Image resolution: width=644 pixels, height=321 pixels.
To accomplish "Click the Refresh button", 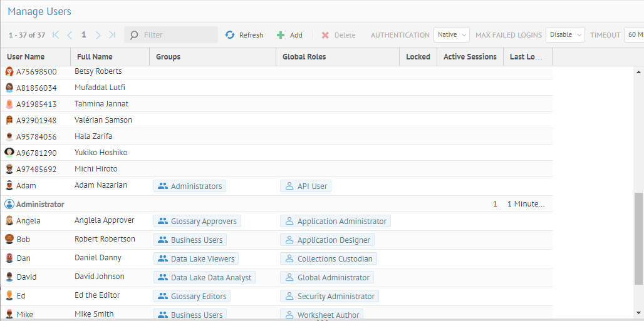I will 244,35.
